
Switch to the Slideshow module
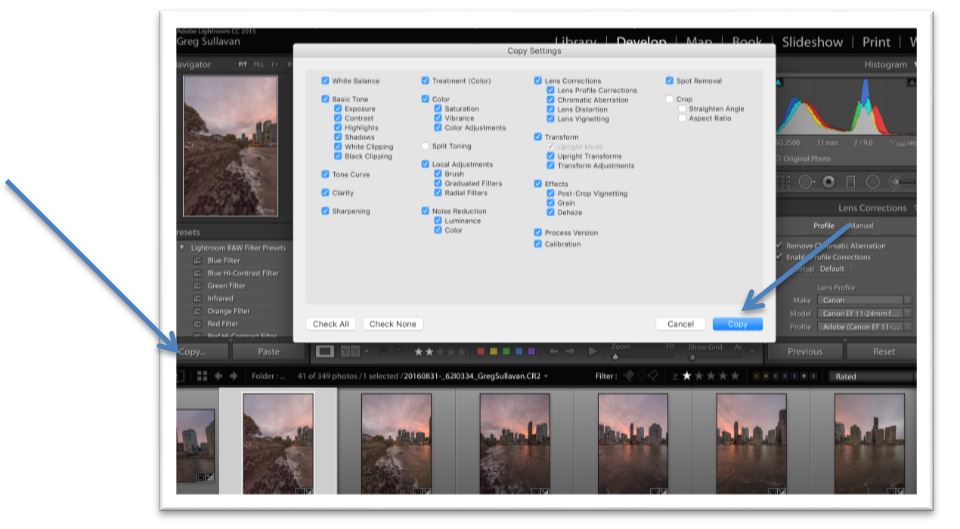click(812, 42)
